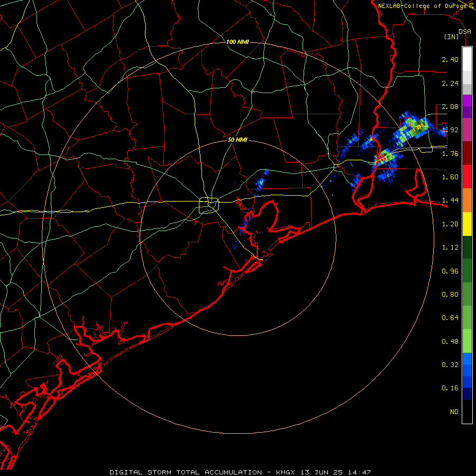Click the [IN] units label
476x476 pixels.
(x=452, y=36)
